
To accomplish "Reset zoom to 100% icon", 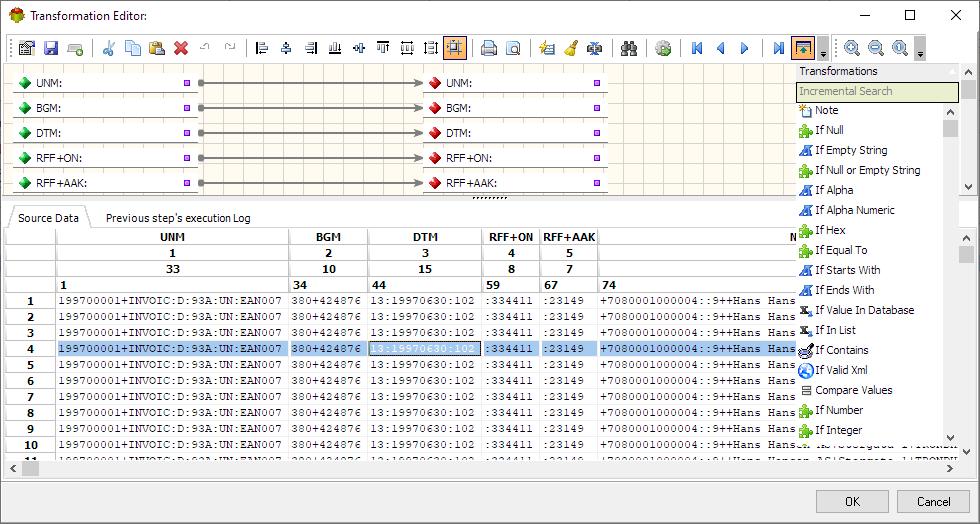I will click(x=900, y=48).
